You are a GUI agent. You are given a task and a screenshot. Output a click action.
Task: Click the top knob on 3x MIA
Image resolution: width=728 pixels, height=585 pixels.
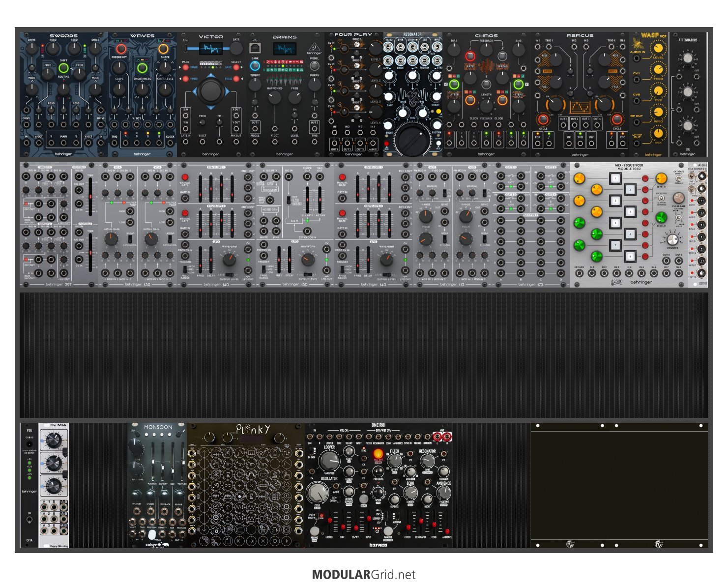click(x=54, y=440)
